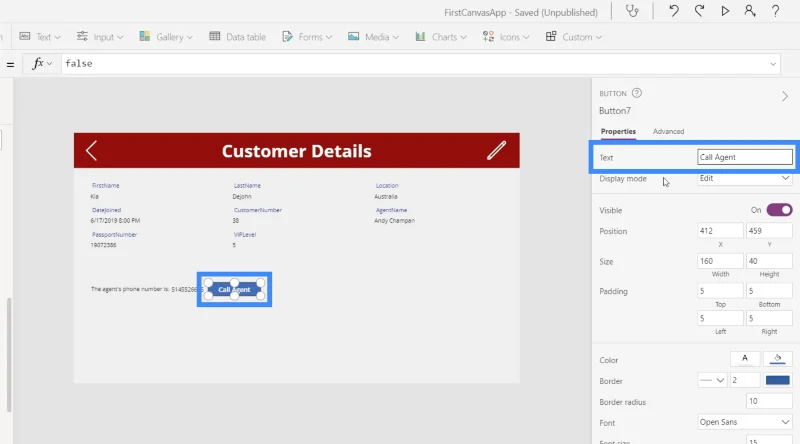Image resolution: width=800 pixels, height=444 pixels.
Task: Select the font color A icon
Action: (745, 359)
